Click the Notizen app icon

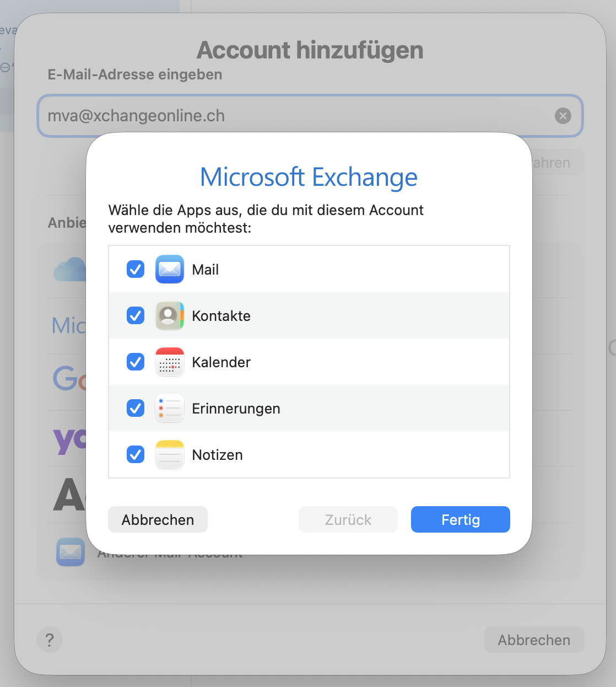click(170, 454)
